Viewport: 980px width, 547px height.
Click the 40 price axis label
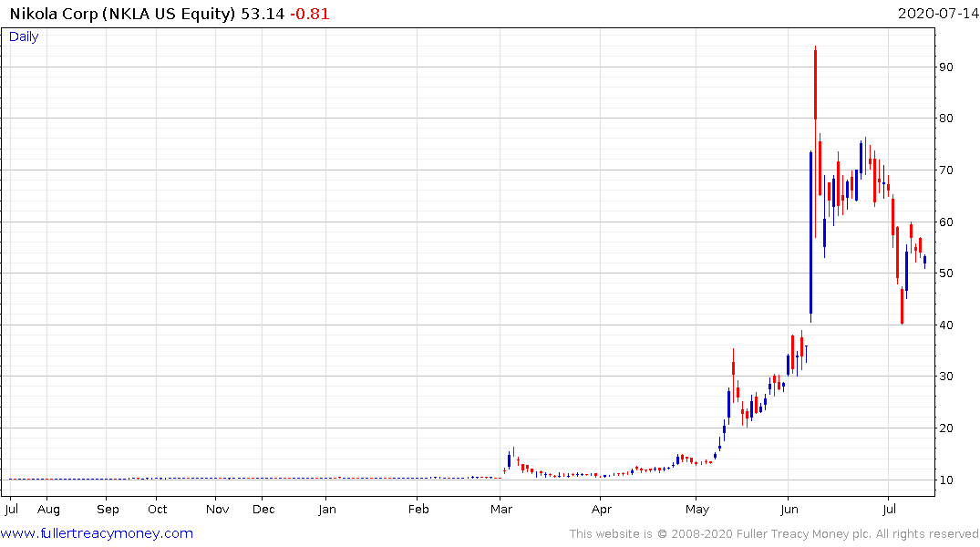946,325
